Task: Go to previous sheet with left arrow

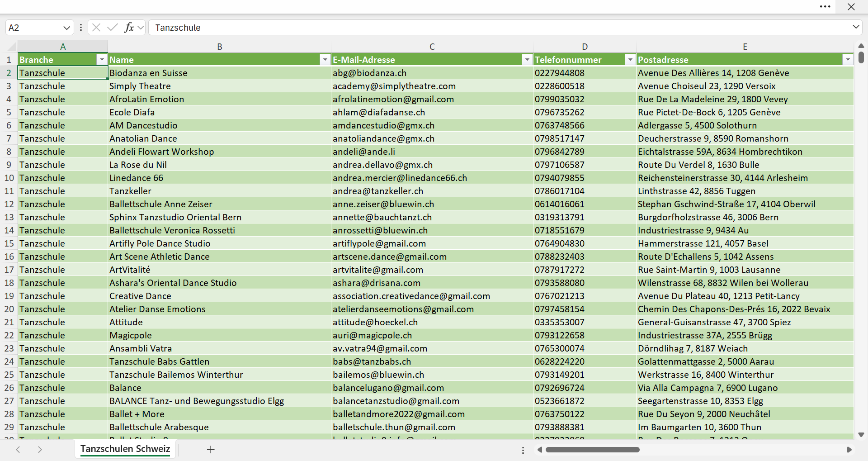Action: 18,449
